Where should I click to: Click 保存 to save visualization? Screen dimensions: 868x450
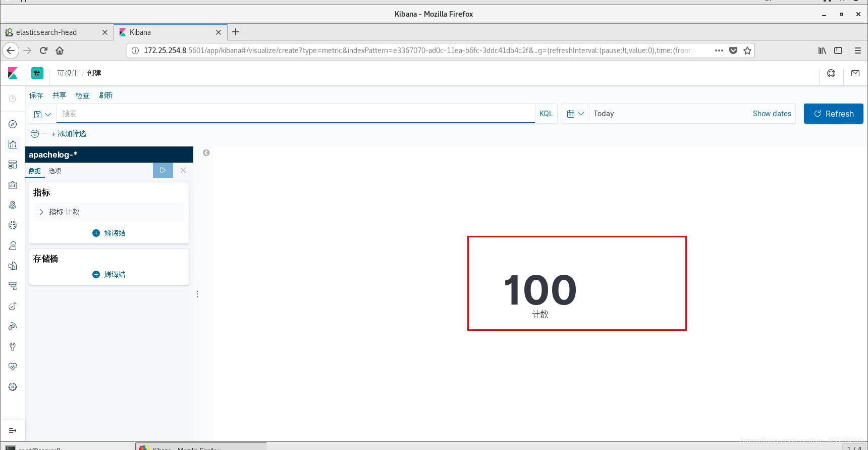coord(36,95)
